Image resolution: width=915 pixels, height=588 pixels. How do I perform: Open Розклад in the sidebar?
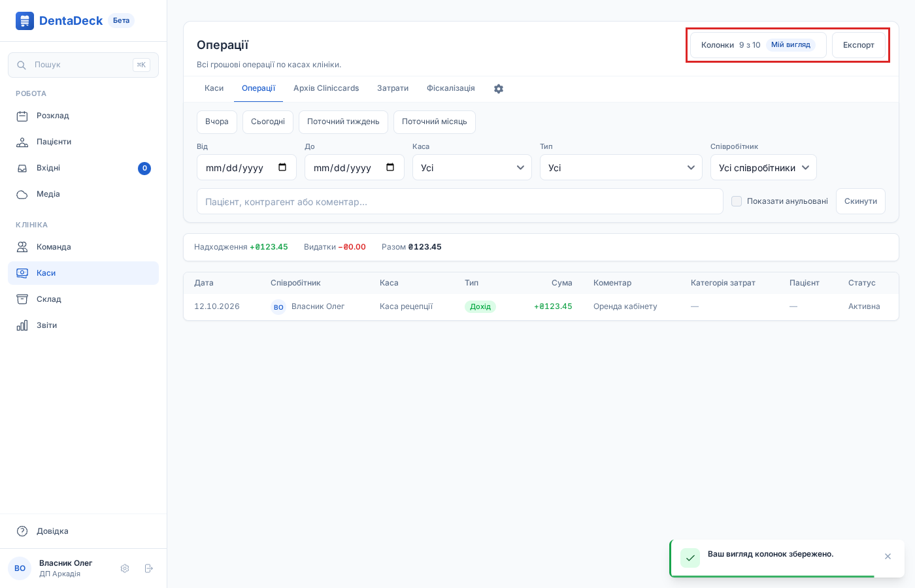(83, 116)
